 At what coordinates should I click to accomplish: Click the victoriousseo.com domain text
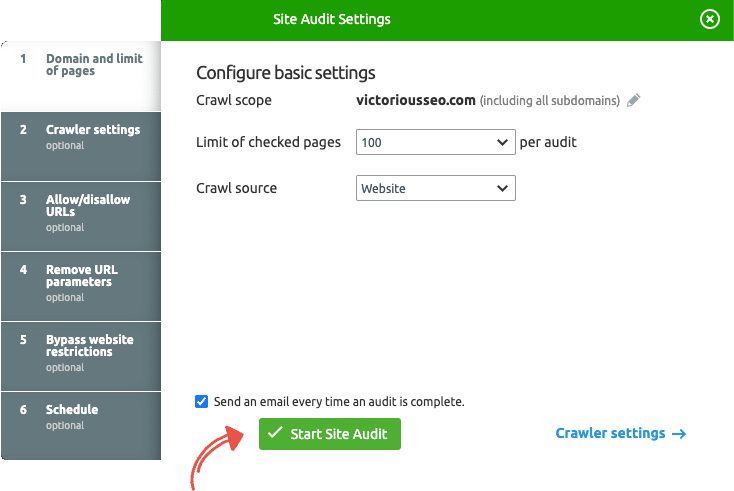tap(416, 100)
